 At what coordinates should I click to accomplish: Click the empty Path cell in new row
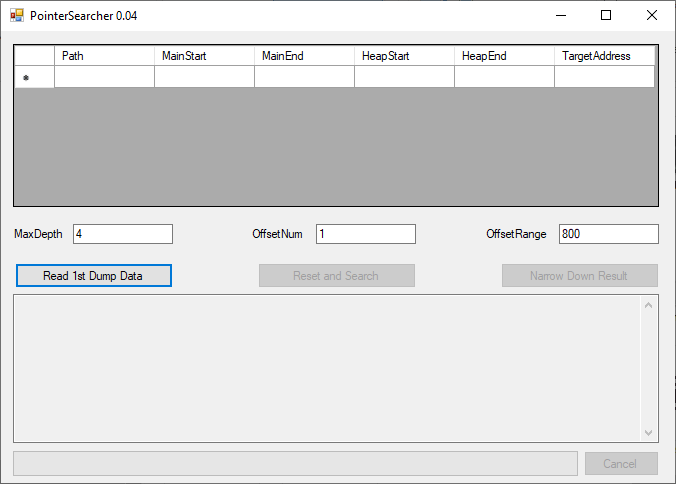click(104, 77)
